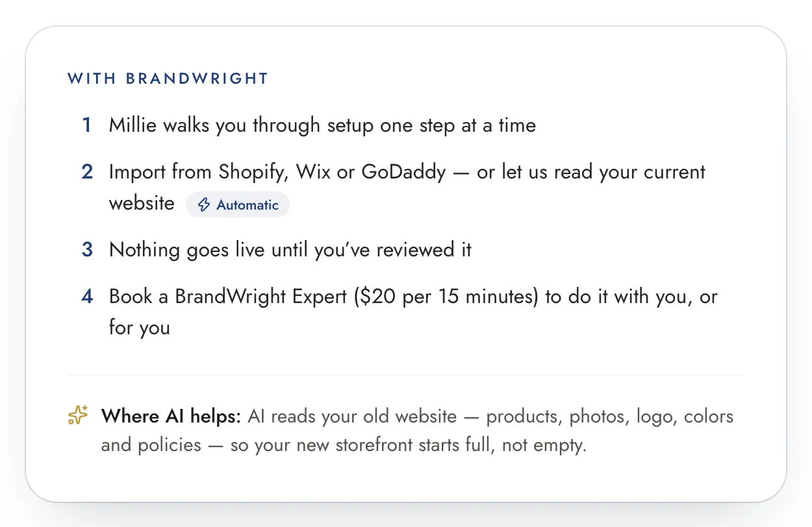This screenshot has width=812, height=527.
Task: Click 'Book a BrandWright Expert' text
Action: tap(229, 297)
